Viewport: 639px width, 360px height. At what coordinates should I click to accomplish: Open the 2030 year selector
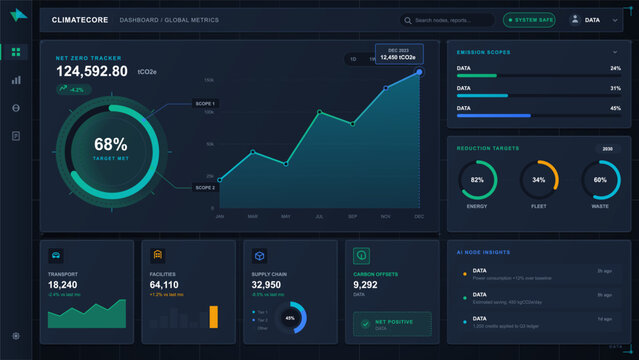[608, 149]
